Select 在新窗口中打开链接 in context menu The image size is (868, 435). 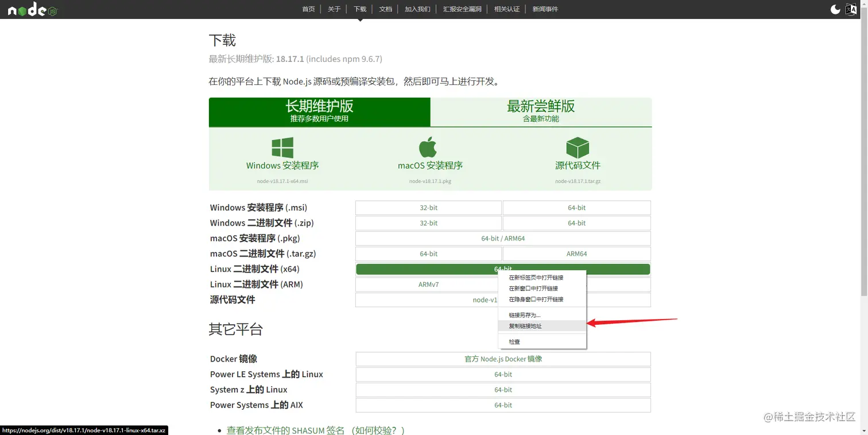tap(542, 289)
